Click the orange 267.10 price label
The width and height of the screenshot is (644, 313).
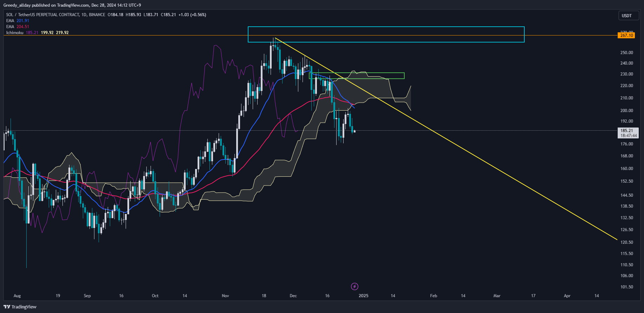626,35
